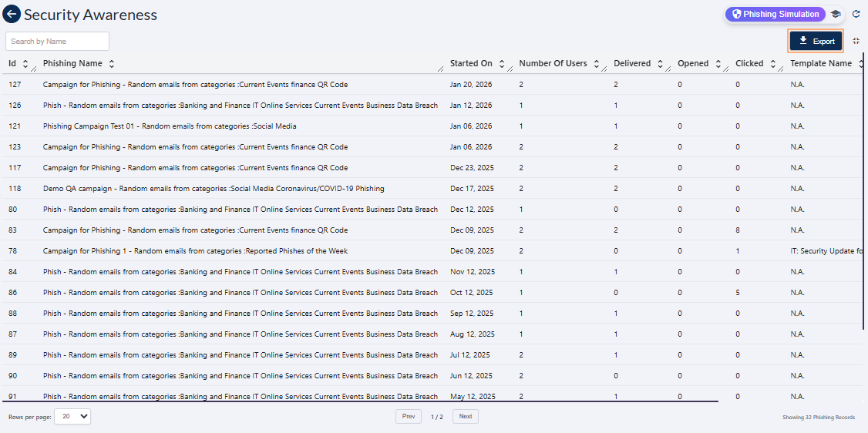The width and height of the screenshot is (868, 433).
Task: Sort by Delivered column arrows
Action: click(660, 64)
